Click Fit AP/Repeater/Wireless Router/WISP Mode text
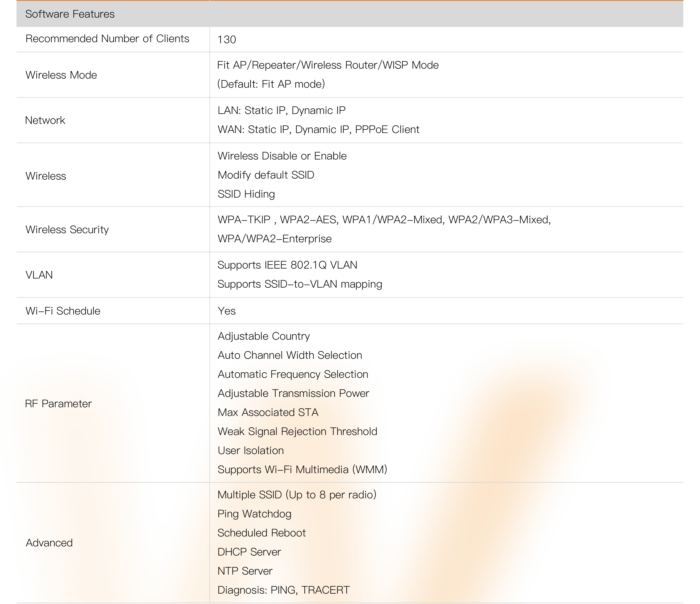Screen dimensions: 700x604 point(328,65)
